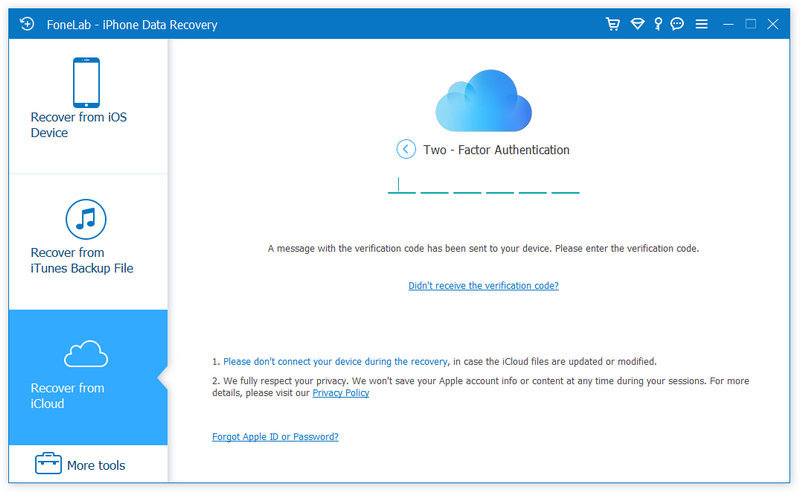Screen dimensions: 800x493
Task: Click the FoneLab logo icon in title bar
Action: [27, 24]
